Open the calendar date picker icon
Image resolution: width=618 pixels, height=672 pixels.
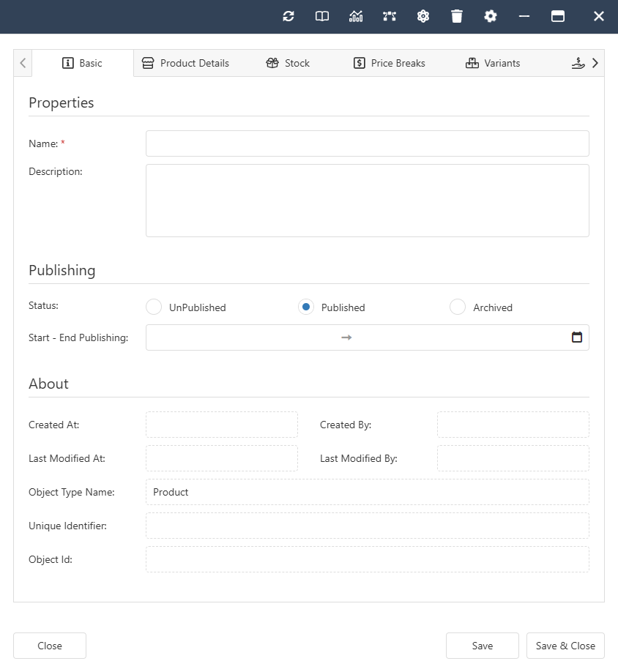click(x=577, y=337)
